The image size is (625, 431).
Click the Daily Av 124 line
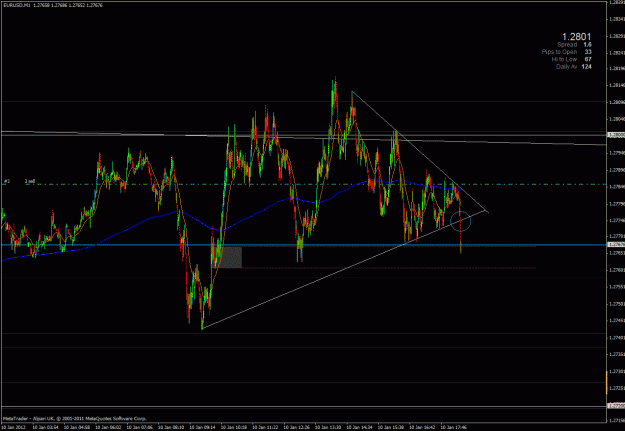click(x=574, y=67)
